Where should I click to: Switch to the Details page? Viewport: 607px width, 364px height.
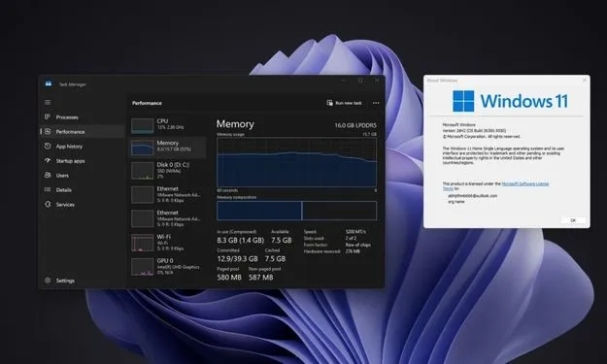point(82,190)
